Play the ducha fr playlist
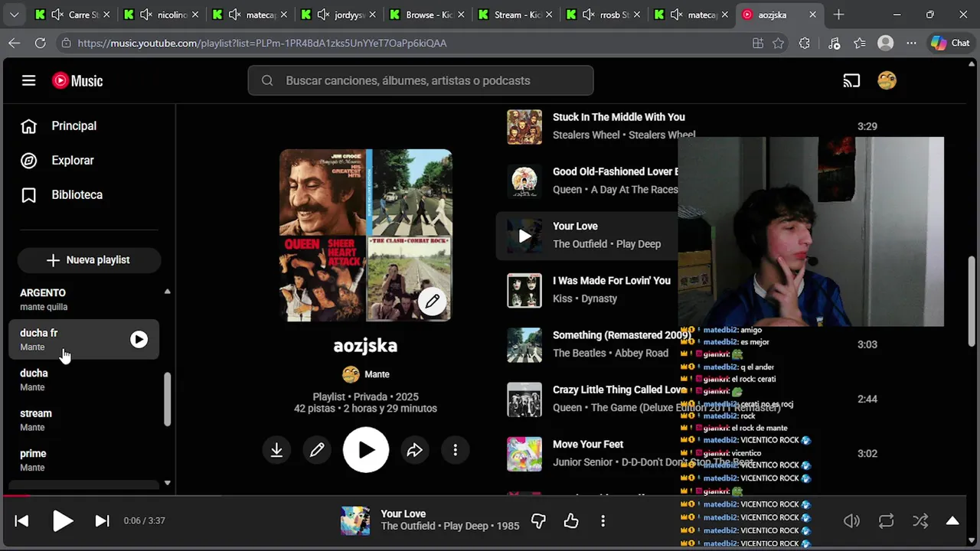 tap(139, 339)
